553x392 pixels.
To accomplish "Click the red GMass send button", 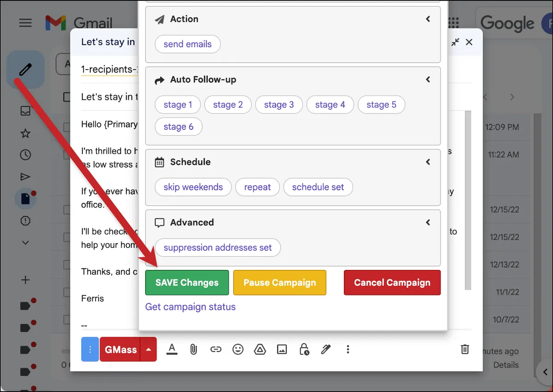I will pos(120,350).
